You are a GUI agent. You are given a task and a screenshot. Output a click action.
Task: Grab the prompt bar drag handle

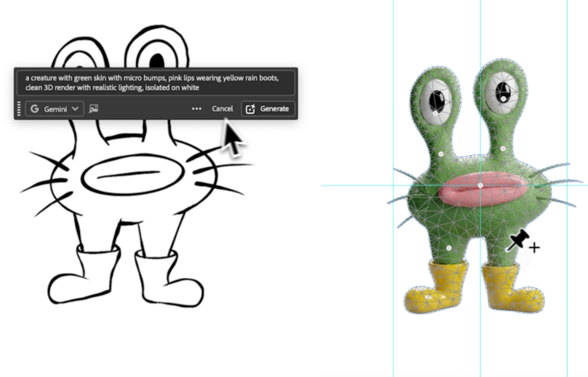19,109
